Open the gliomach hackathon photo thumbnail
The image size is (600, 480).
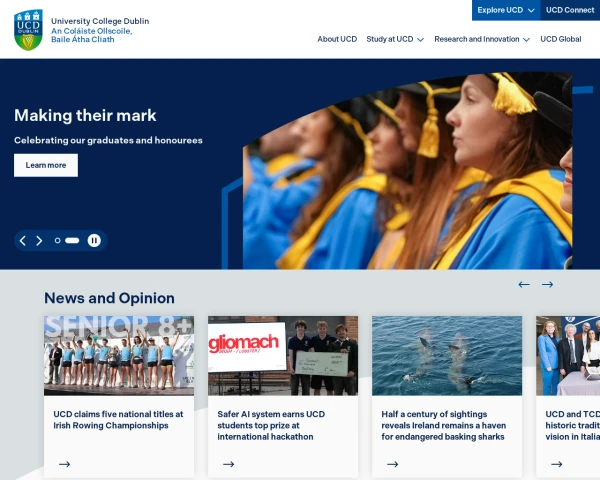click(283, 356)
